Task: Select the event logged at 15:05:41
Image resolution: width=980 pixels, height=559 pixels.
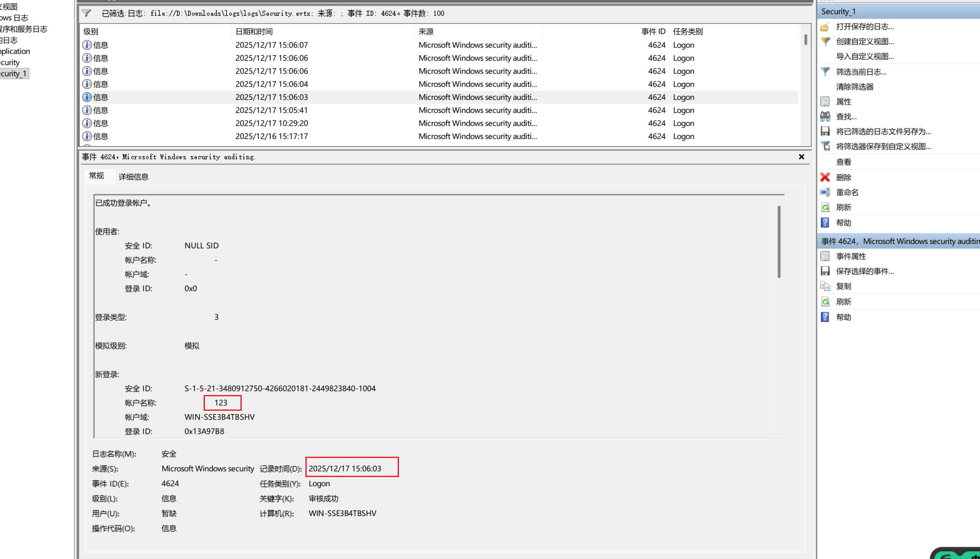Action: click(271, 110)
